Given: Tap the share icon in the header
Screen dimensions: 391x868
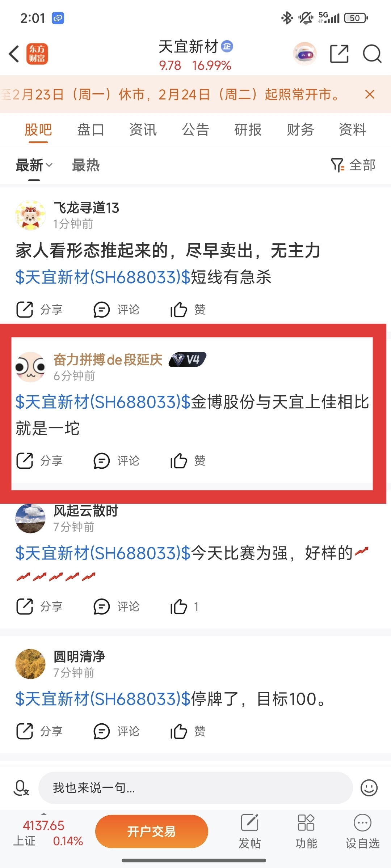Looking at the screenshot, I should pos(339,54).
